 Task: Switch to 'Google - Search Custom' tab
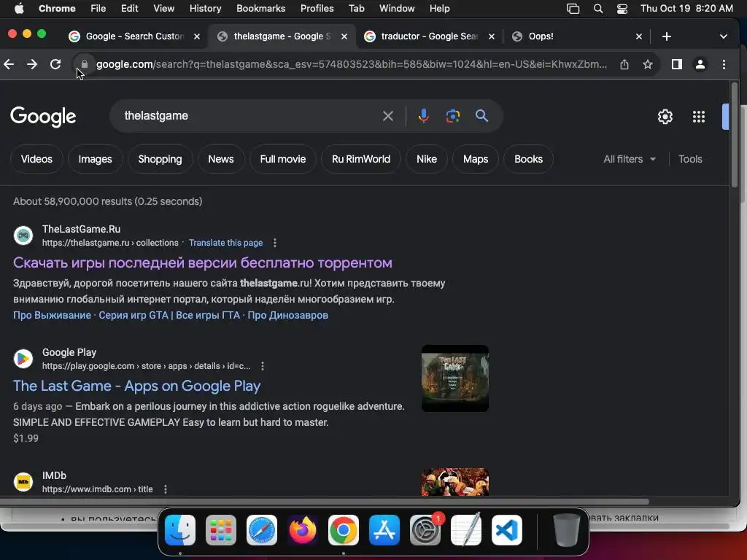tap(133, 36)
